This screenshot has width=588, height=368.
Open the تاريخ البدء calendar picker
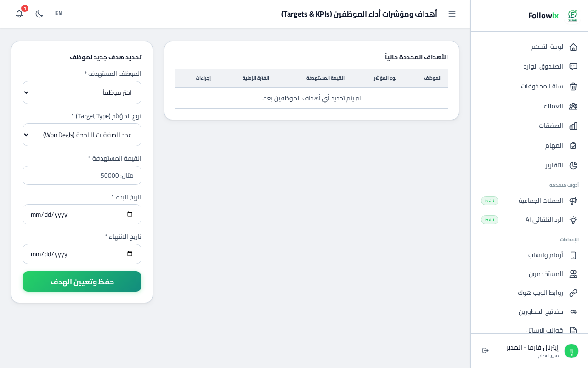[x=130, y=214]
